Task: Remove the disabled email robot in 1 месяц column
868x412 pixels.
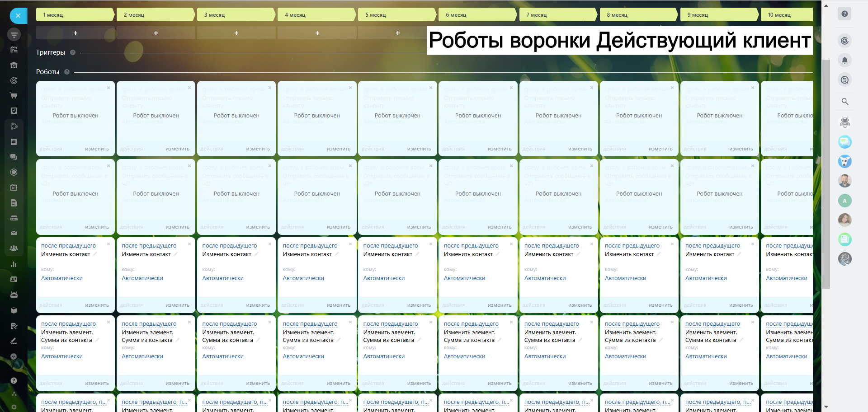Action: (108, 88)
